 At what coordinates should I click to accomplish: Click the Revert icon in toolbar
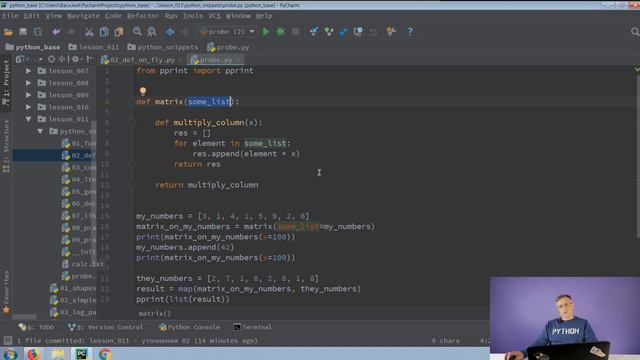click(x=373, y=32)
